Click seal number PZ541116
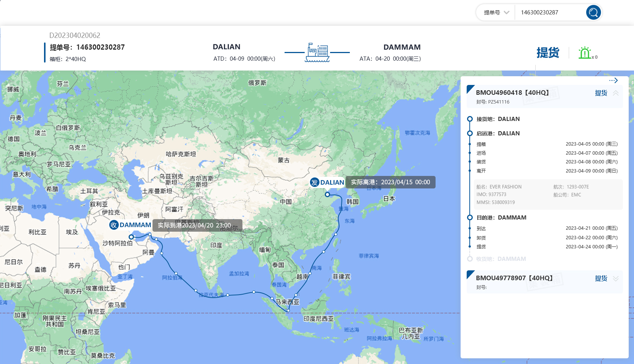634x364 pixels. pyautogui.click(x=499, y=102)
